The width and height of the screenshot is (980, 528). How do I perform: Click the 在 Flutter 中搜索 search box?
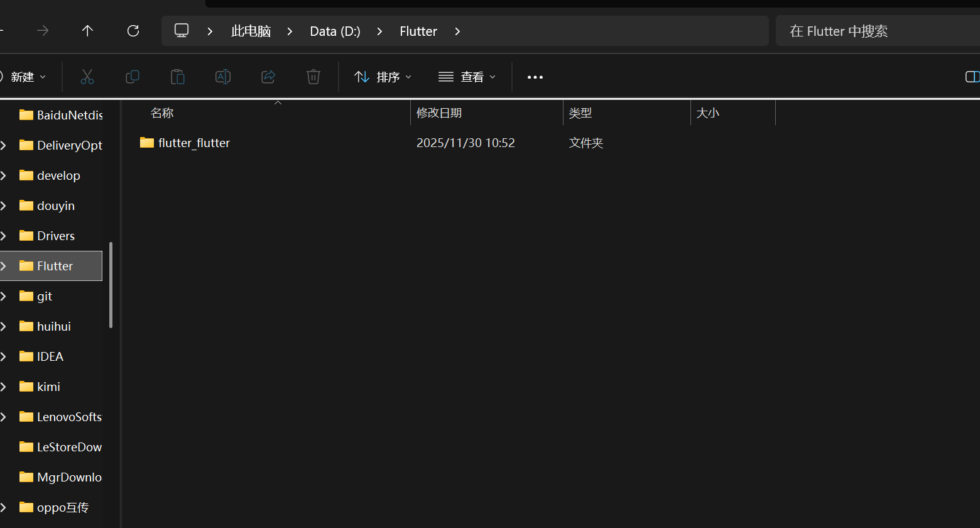tap(878, 31)
